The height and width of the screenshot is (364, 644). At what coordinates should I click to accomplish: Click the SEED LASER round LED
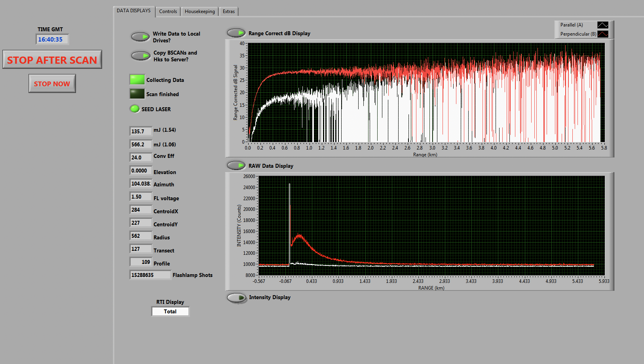coord(135,109)
